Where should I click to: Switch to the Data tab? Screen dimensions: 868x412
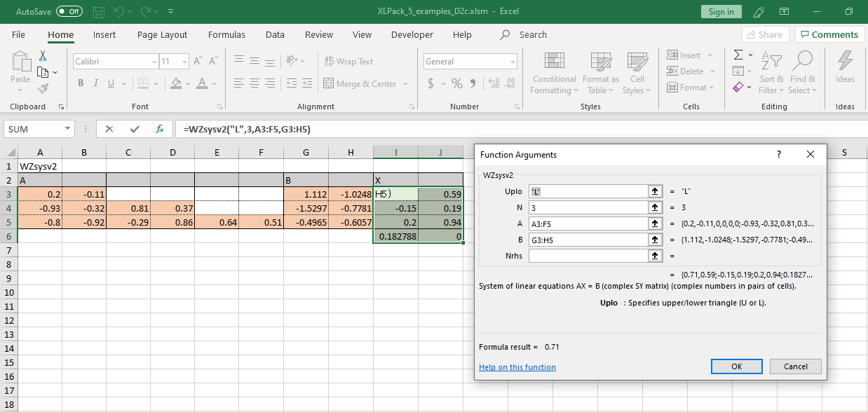pos(275,34)
